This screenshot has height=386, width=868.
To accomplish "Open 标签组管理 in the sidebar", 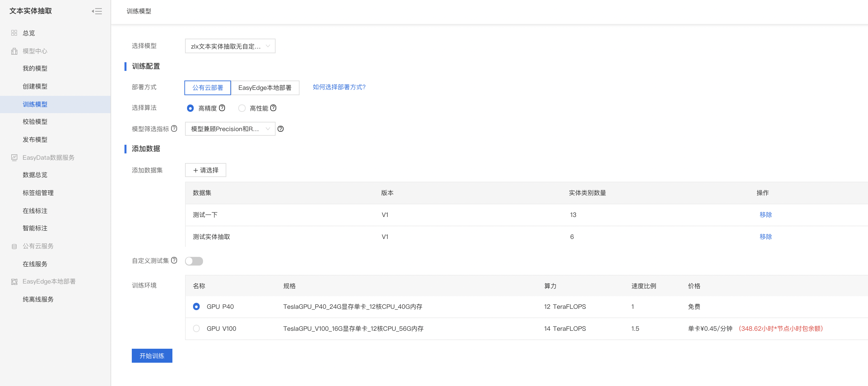I will (38, 193).
